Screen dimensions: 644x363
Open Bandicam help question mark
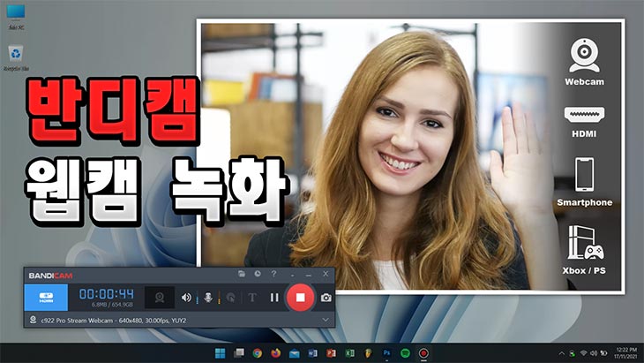(x=273, y=274)
